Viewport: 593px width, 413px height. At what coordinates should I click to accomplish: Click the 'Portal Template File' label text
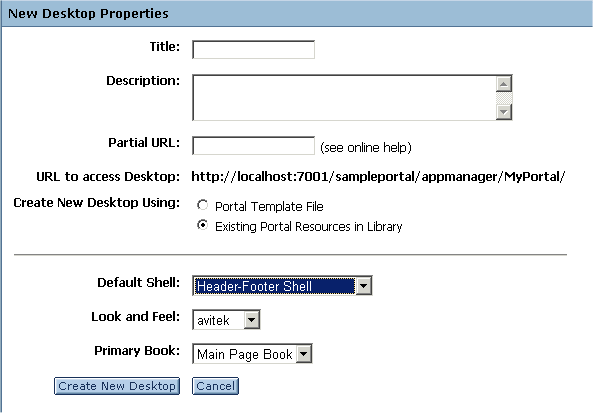269,206
